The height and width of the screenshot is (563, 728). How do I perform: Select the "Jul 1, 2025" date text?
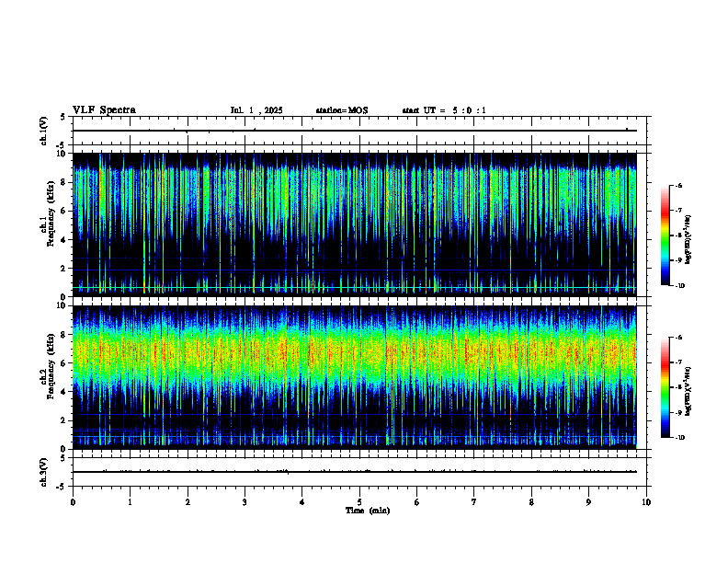[x=256, y=110]
